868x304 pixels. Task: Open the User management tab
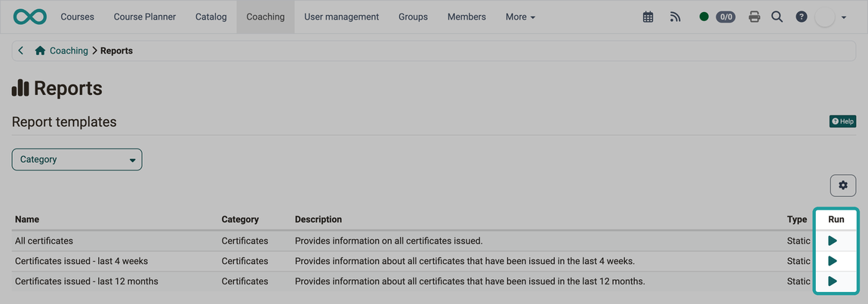[x=342, y=17]
